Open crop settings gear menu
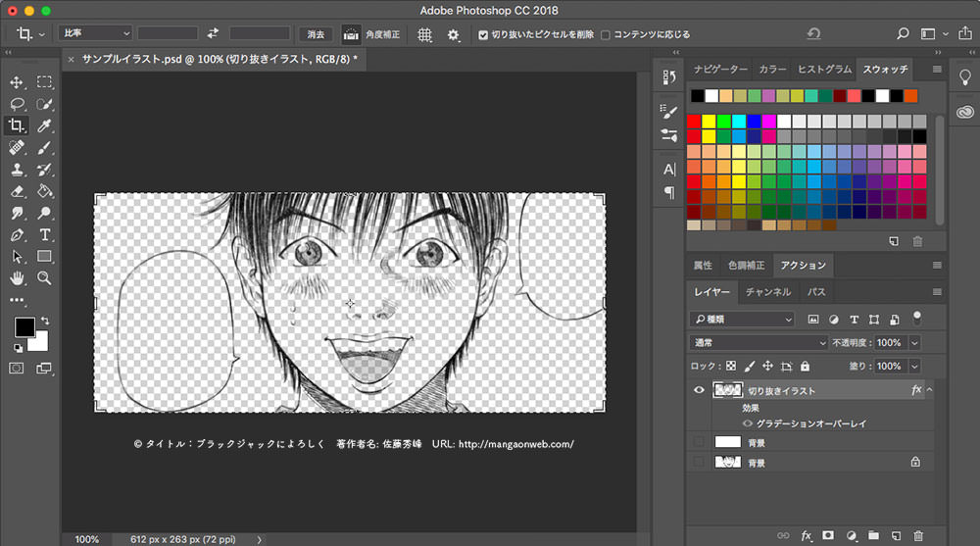Screen dimensions: 980x546 tap(453, 35)
